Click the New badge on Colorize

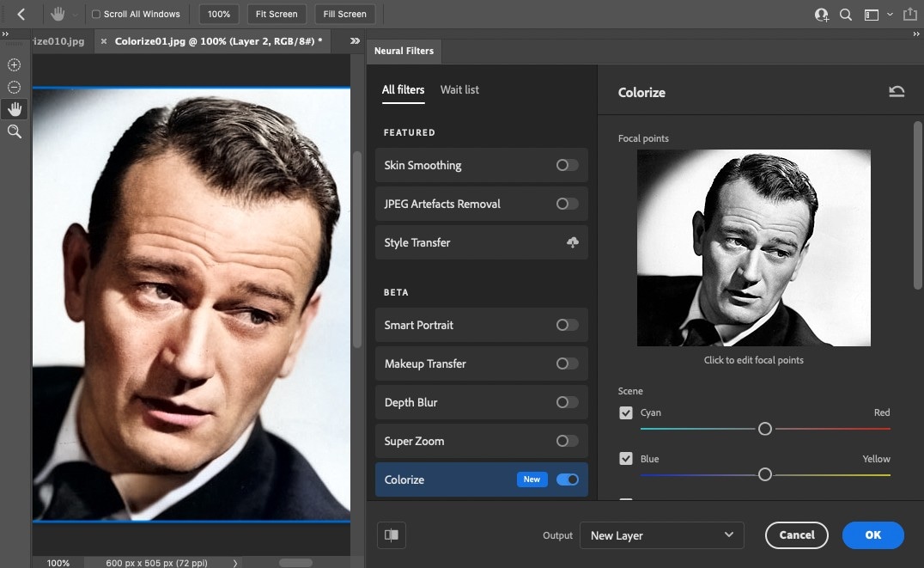532,479
